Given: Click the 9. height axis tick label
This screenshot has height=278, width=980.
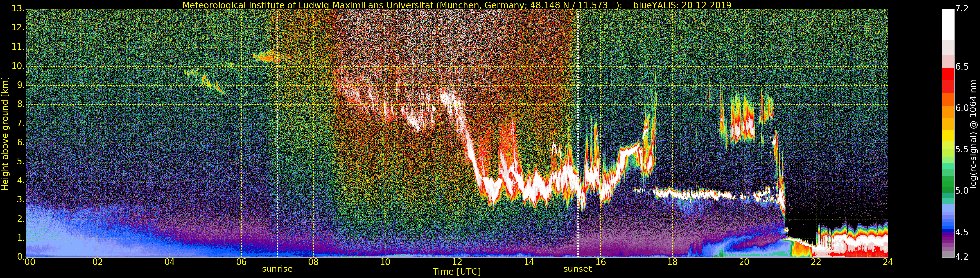Looking at the screenshot, I should coord(21,85).
